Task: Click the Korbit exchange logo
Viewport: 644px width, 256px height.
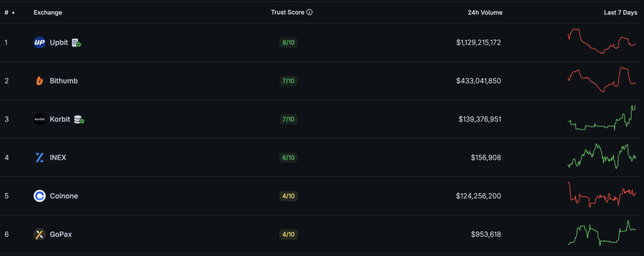Action: [39, 120]
